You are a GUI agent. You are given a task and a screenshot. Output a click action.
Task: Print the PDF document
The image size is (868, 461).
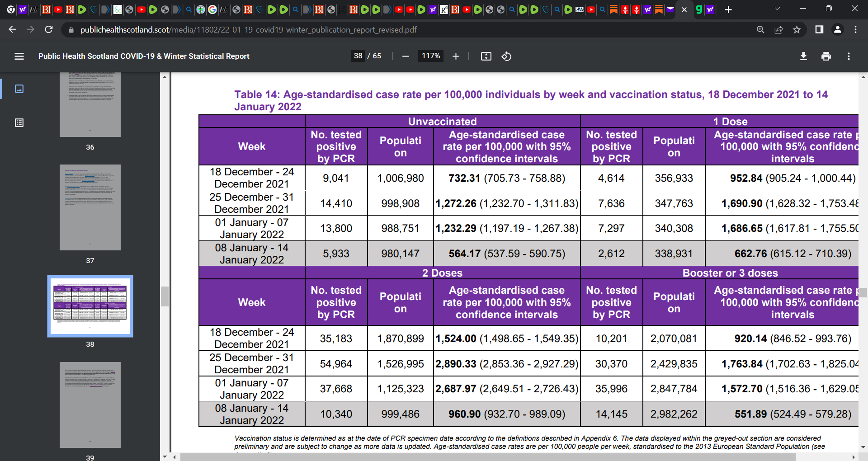(x=826, y=56)
